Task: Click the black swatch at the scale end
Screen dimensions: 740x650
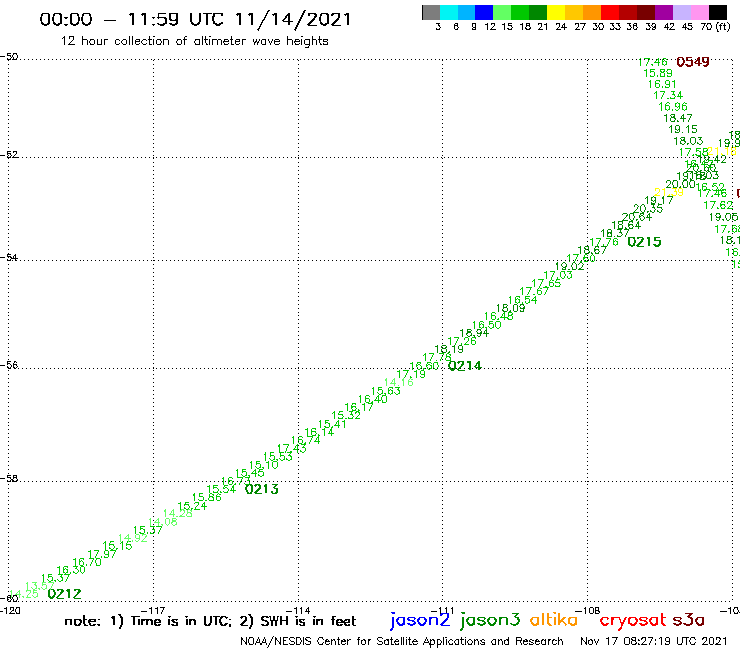Action: [717, 12]
